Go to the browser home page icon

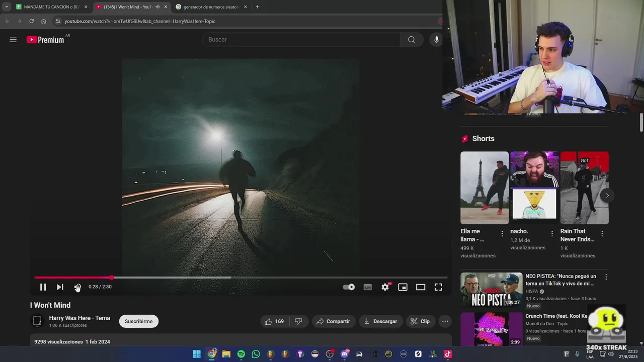43,21
